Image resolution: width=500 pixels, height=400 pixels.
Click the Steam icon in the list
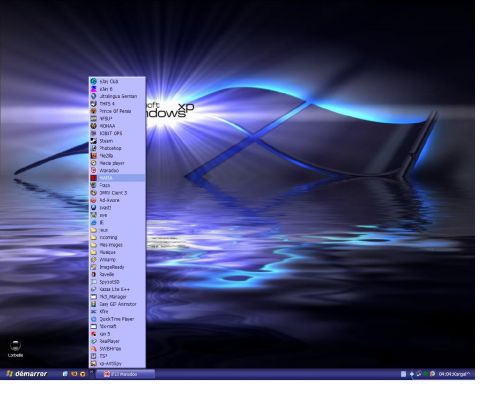tap(94, 141)
